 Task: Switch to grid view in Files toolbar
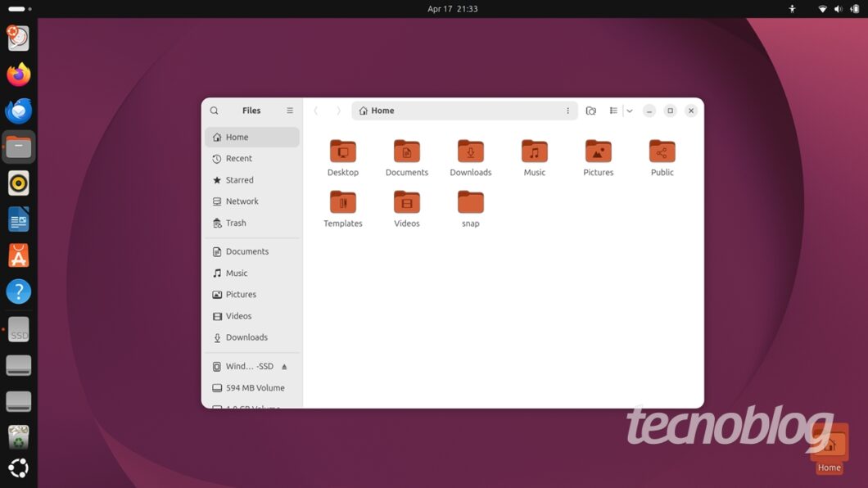pos(613,110)
